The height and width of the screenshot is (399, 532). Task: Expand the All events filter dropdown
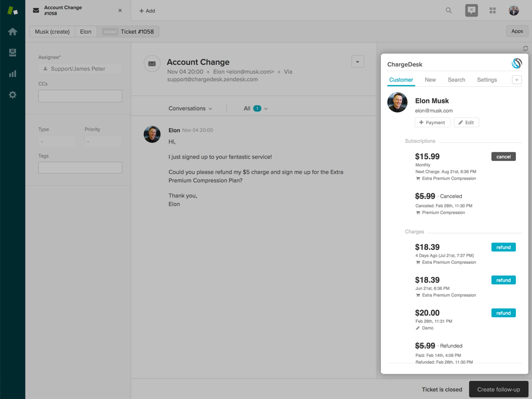(256, 109)
